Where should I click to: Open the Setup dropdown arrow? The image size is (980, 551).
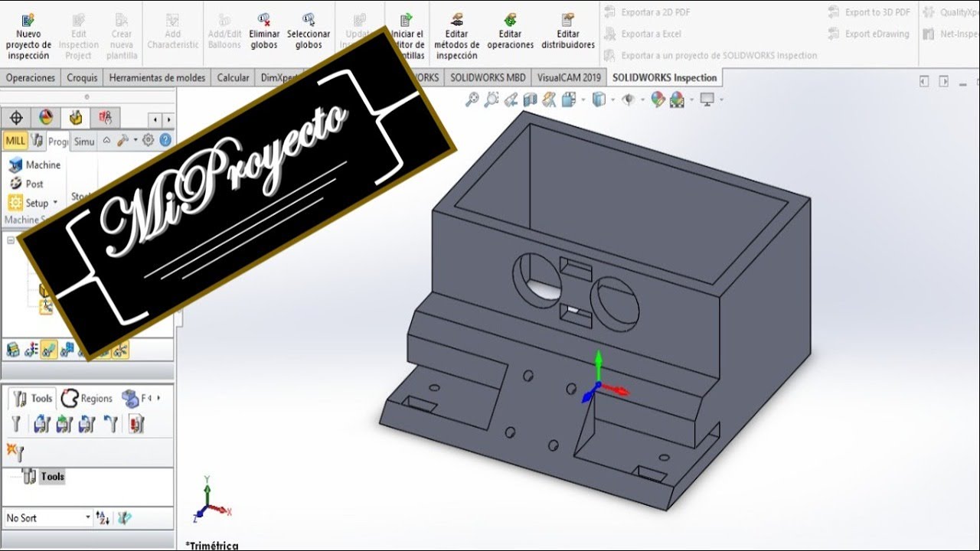tap(55, 203)
